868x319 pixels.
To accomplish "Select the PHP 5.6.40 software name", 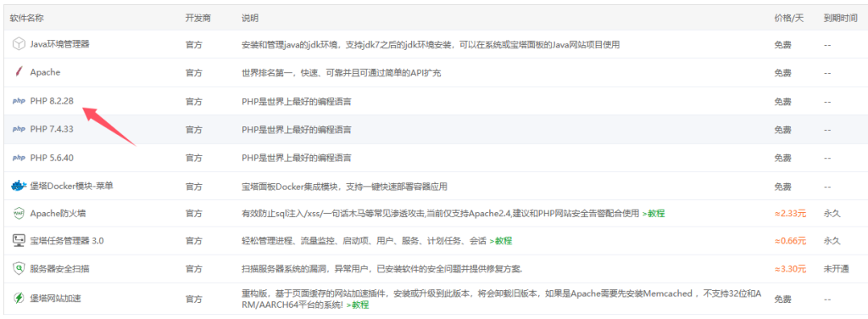I will [x=52, y=158].
